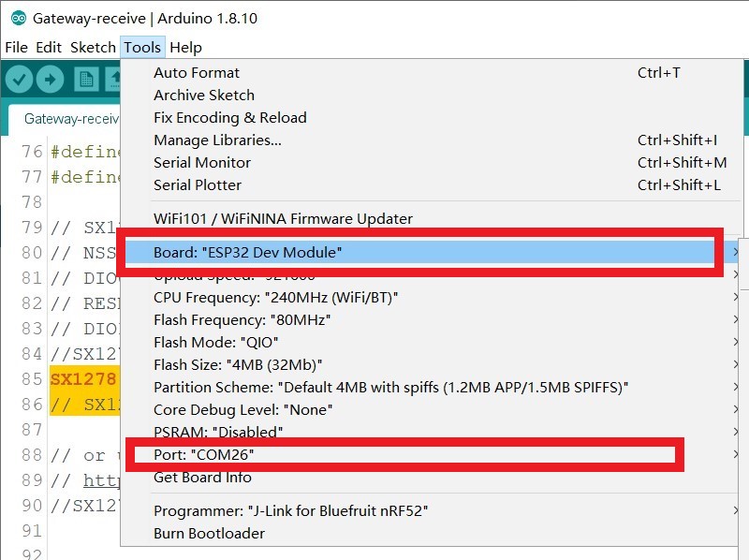Expand the Partition Scheme submenu
Image resolution: width=749 pixels, height=560 pixels.
pyautogui.click(x=429, y=387)
